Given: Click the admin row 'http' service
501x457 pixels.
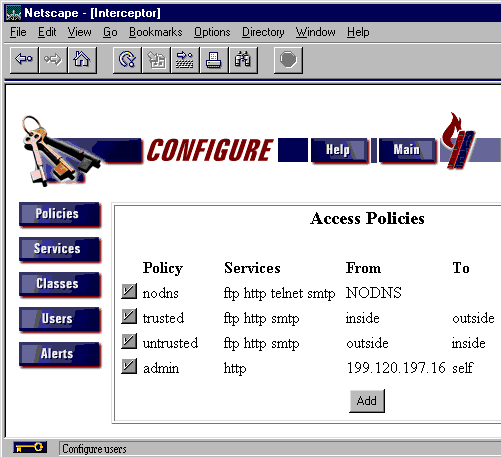Looking at the screenshot, I should [235, 369].
